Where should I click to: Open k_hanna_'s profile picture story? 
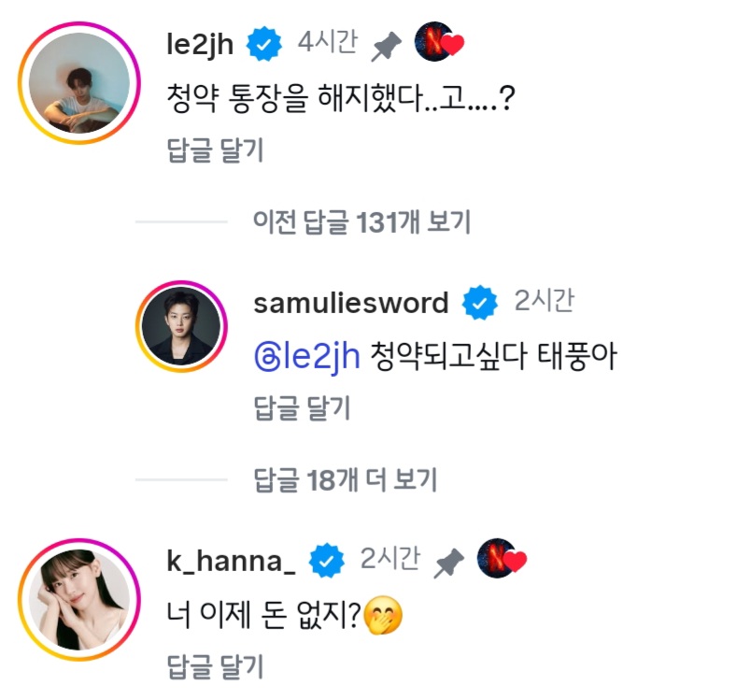pyautogui.click(x=79, y=599)
